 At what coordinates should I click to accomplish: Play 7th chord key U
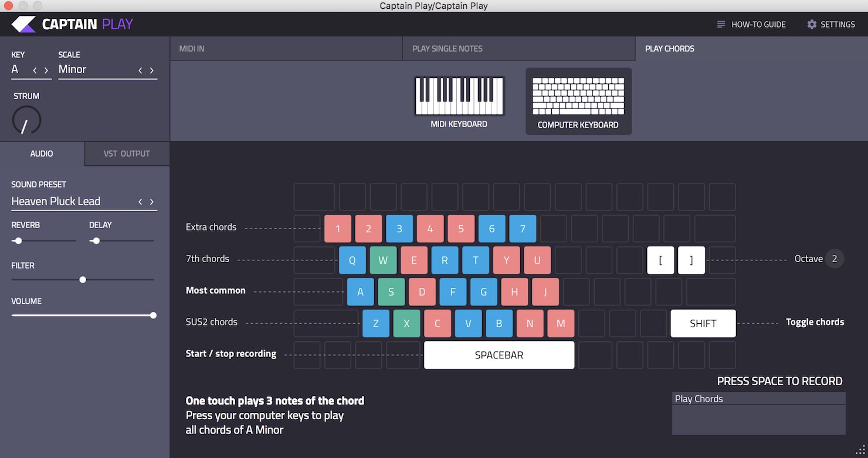click(537, 260)
